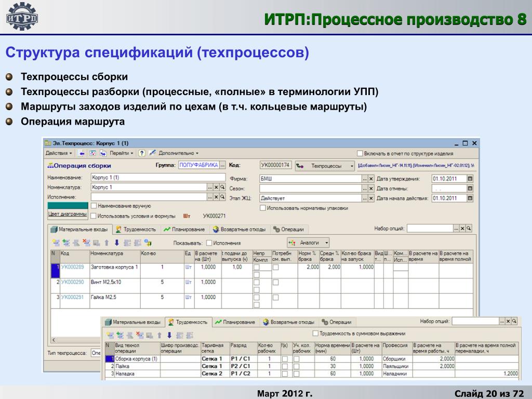This screenshot has height=399, width=532.
Task: Open calendar for Дата отмены
Action: 470,189
